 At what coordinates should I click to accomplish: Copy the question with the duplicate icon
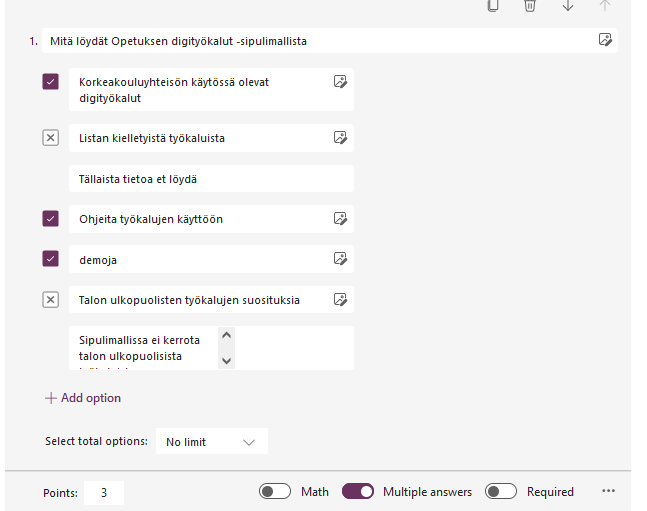pos(493,5)
